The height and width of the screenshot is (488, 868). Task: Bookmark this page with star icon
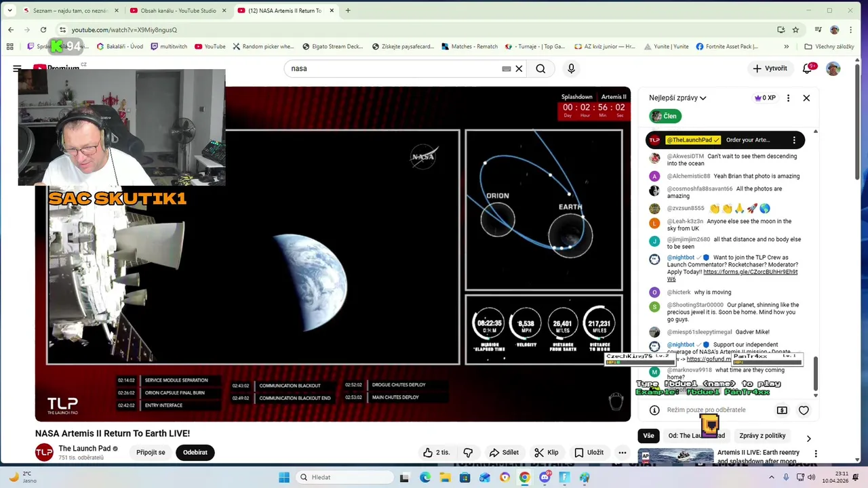click(x=795, y=30)
